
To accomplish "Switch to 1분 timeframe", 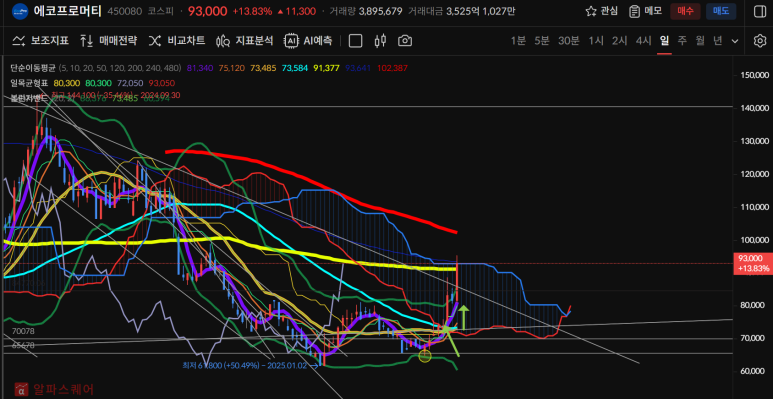I will pos(518,41).
